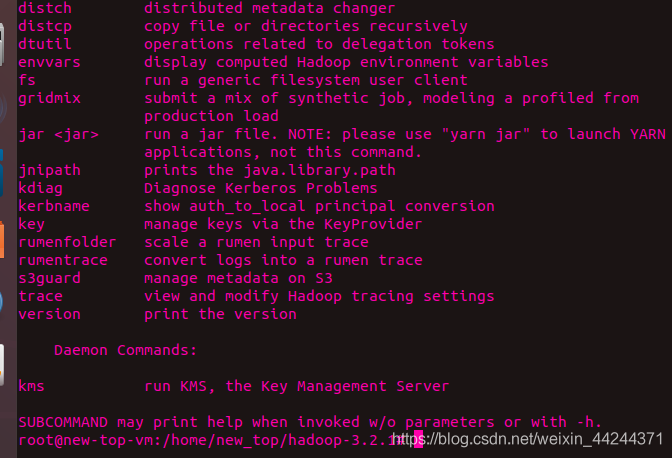Place the cursor on the terminal cursor block
This screenshot has height=458, width=672.
[x=418, y=440]
